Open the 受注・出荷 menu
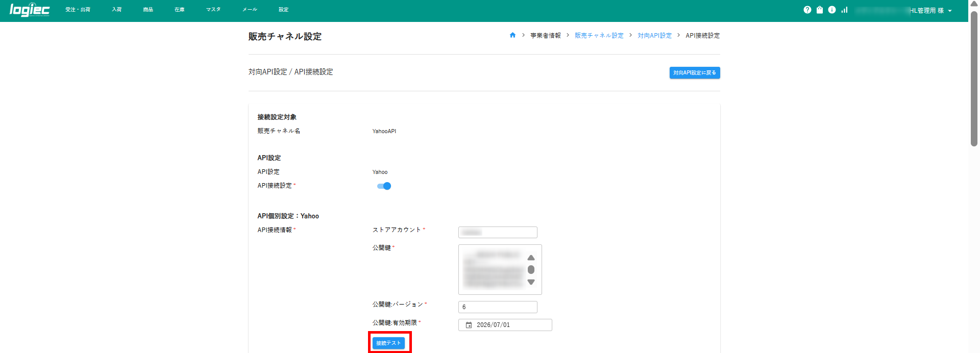The width and height of the screenshot is (980, 353). click(78, 10)
